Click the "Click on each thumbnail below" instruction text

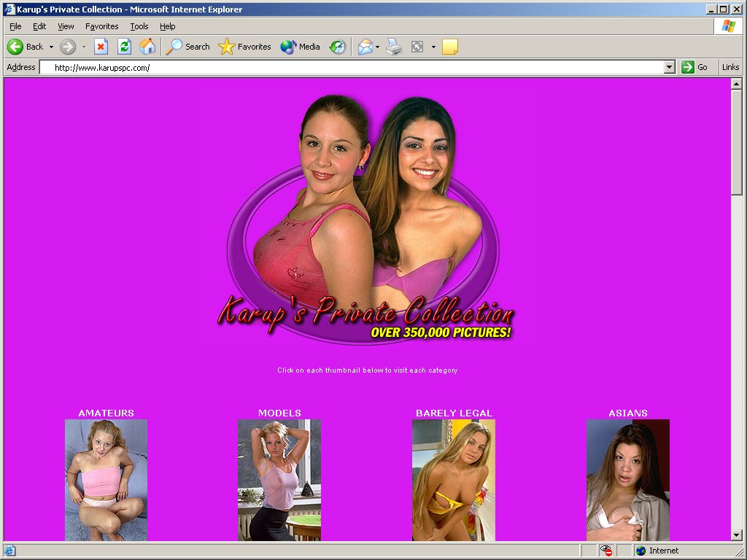click(x=368, y=370)
